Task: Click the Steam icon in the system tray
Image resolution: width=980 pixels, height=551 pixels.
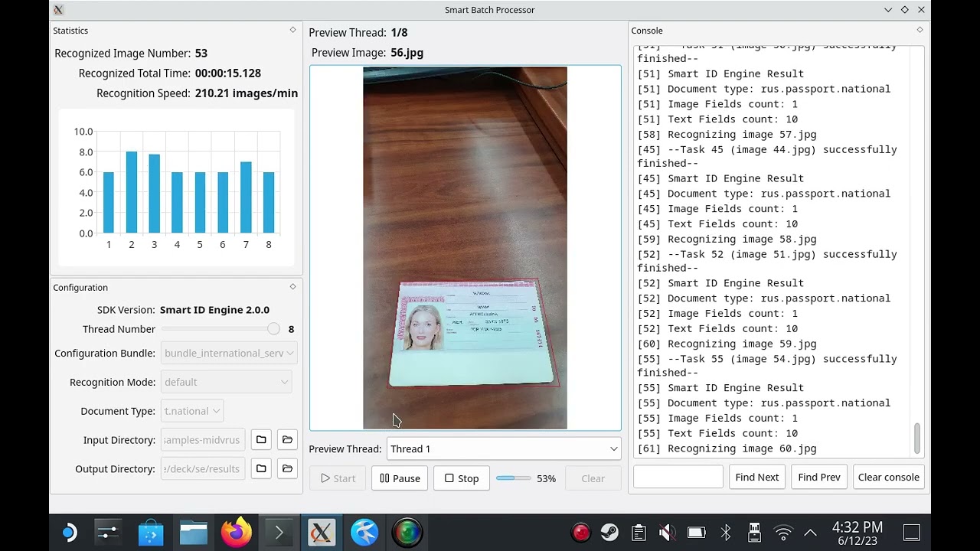Action: click(x=609, y=533)
